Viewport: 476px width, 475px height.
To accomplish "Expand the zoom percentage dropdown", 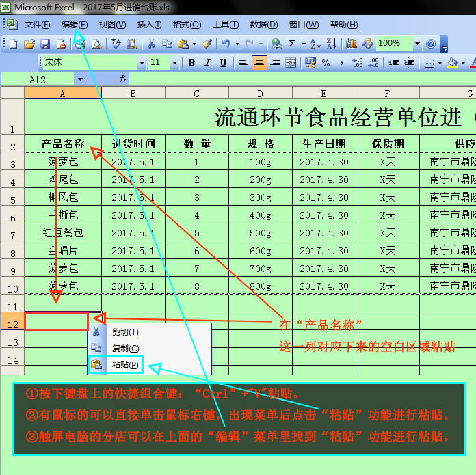I will (417, 44).
